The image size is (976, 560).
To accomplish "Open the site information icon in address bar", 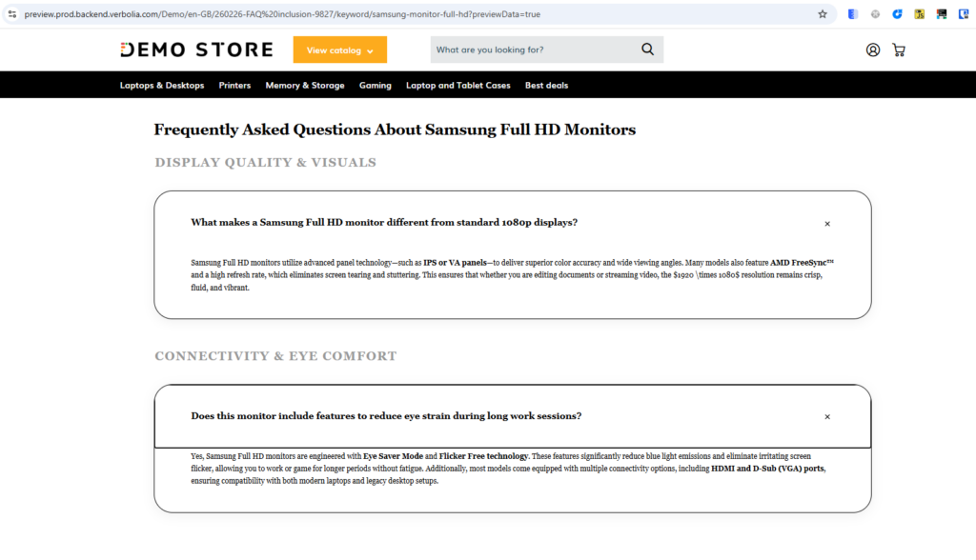I will coord(11,14).
